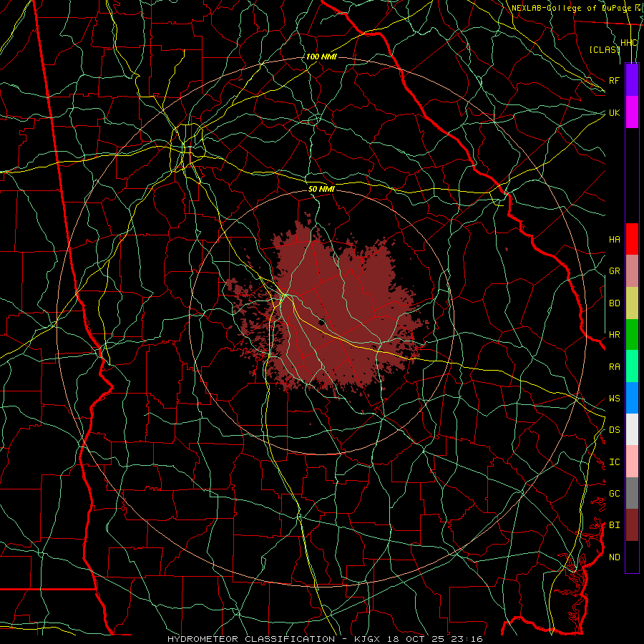Screen dimensions: 644x644
Task: Click the small black radar site hole
Action: tap(321, 322)
